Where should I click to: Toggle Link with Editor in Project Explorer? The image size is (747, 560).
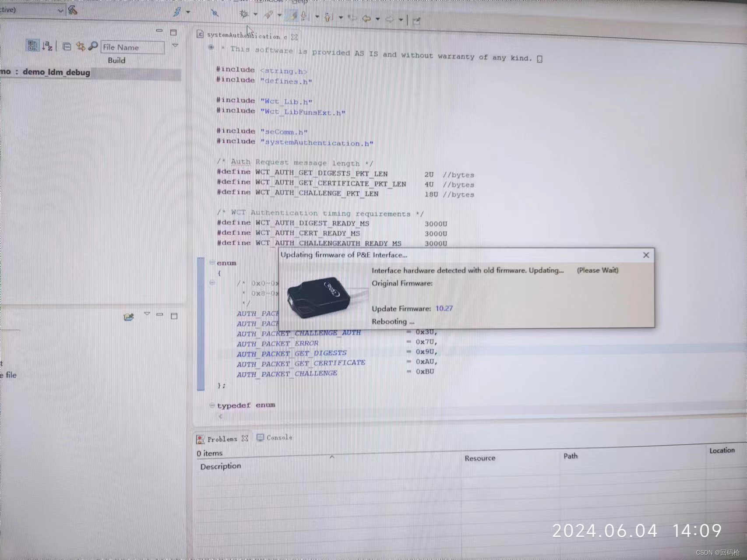pyautogui.click(x=81, y=46)
